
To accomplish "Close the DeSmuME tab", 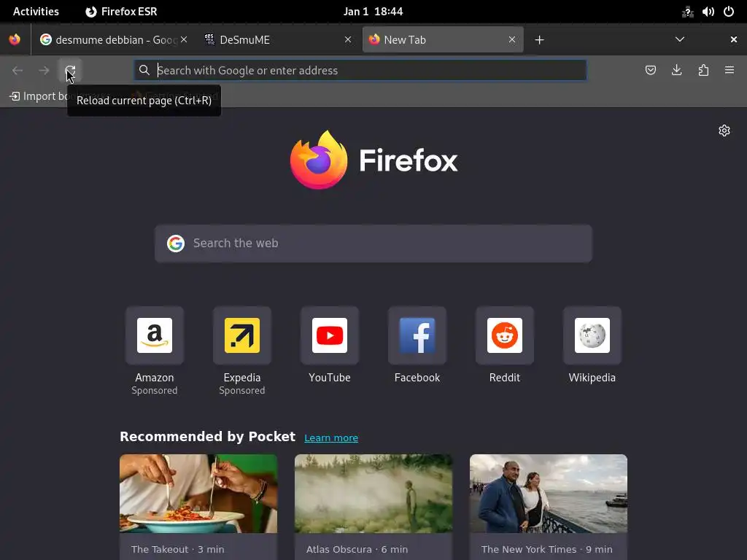I will [348, 39].
